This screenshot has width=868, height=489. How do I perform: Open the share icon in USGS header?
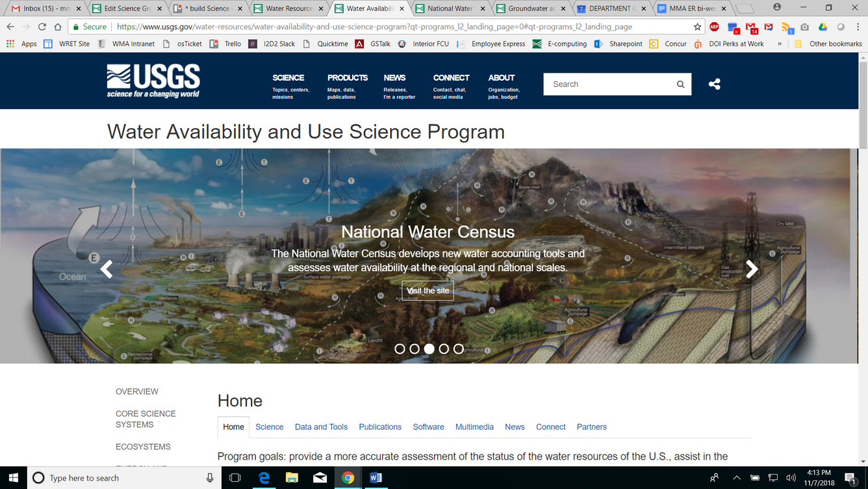point(714,84)
